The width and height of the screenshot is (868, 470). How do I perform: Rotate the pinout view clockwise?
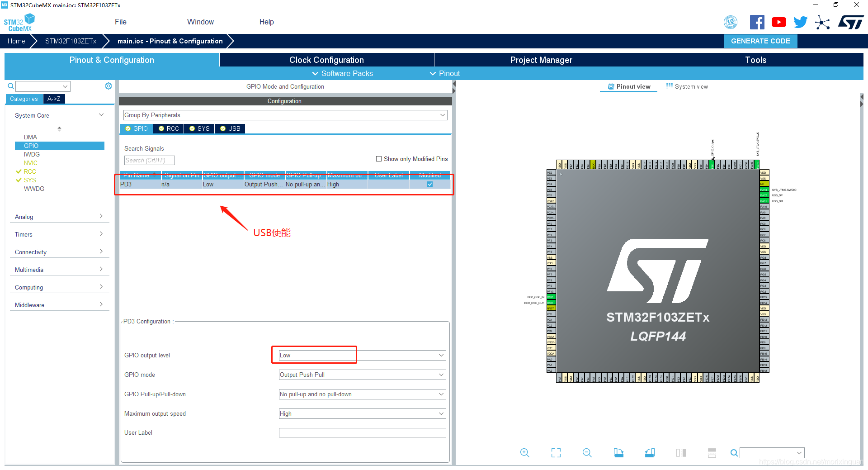pos(618,453)
